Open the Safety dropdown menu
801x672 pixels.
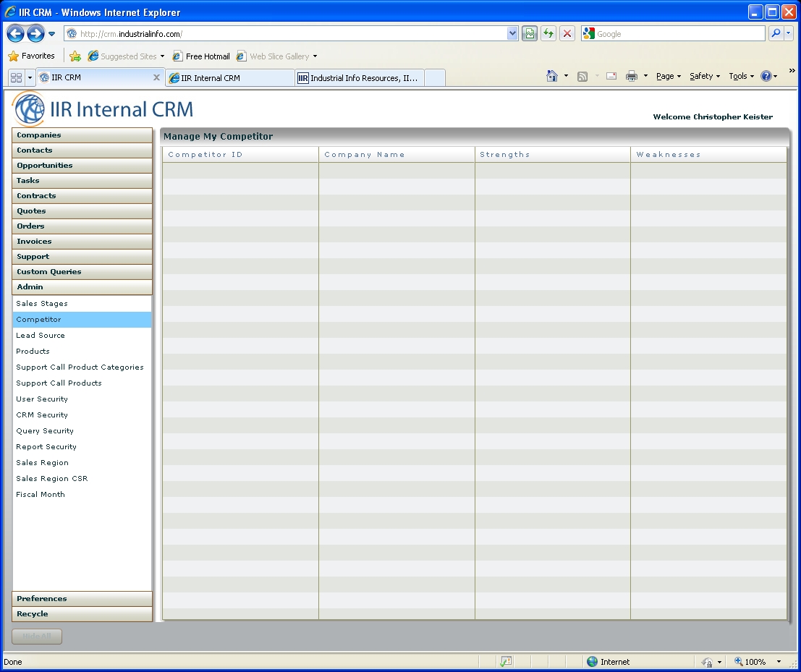[704, 76]
